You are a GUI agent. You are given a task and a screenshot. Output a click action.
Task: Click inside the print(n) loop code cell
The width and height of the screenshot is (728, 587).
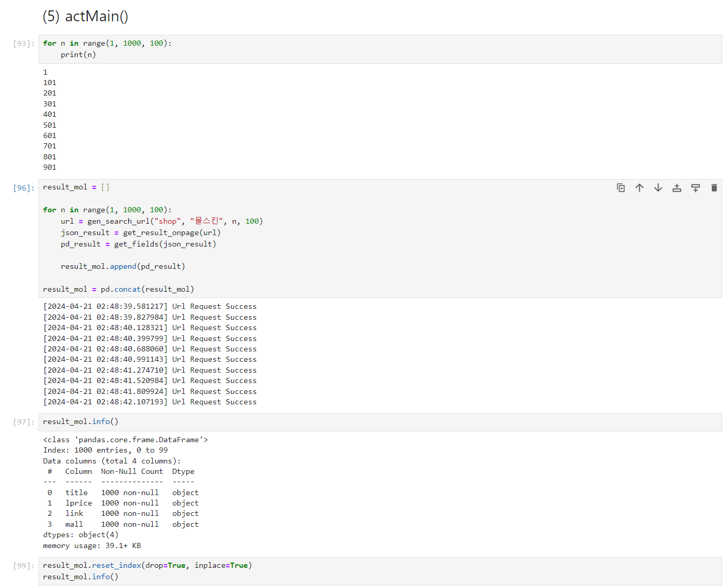[380, 49]
